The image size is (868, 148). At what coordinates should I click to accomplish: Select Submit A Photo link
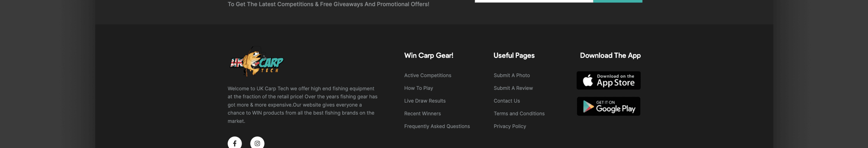pos(512,76)
